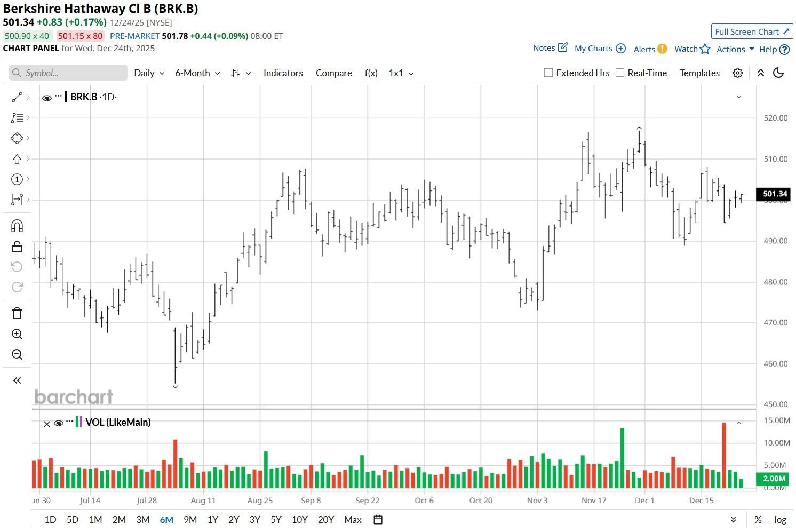Collapse the main chart pane chevron
796x532 pixels.
tap(739, 97)
